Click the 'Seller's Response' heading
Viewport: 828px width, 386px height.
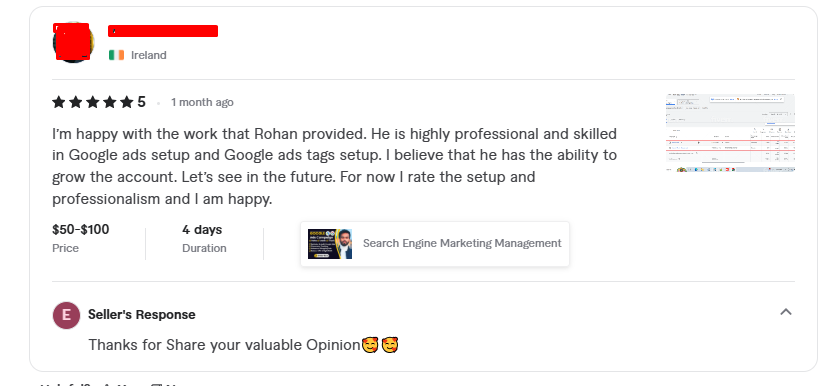click(x=142, y=315)
